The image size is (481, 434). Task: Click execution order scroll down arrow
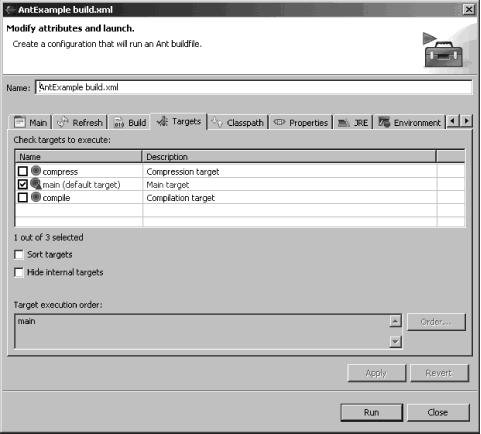(x=395, y=341)
